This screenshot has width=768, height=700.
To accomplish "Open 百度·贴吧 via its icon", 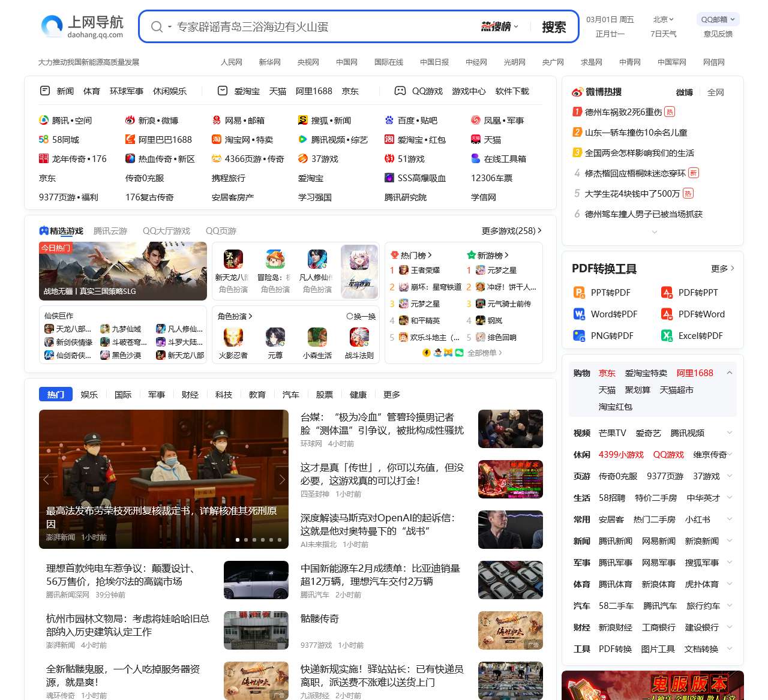I will coord(389,120).
